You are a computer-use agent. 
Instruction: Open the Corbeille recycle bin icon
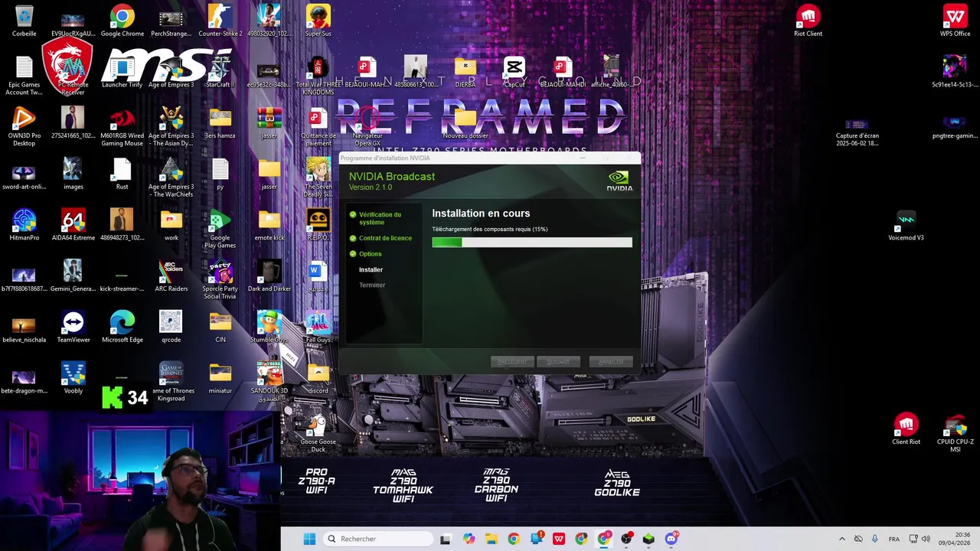[x=24, y=17]
